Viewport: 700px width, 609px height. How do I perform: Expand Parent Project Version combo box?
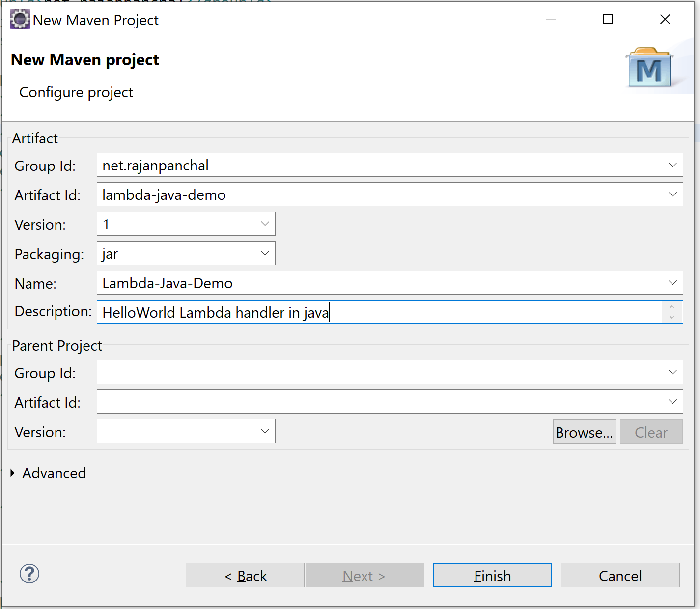point(265,431)
